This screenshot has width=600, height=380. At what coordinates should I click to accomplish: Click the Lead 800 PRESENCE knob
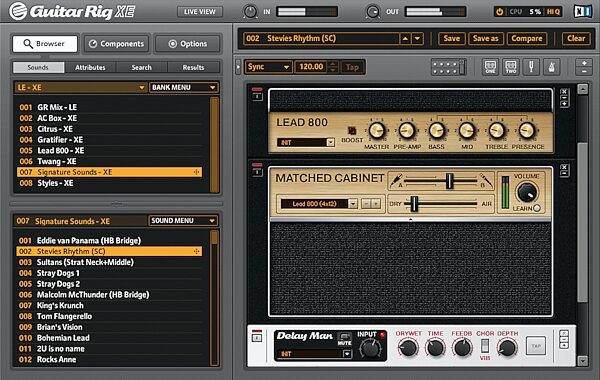pos(527,130)
